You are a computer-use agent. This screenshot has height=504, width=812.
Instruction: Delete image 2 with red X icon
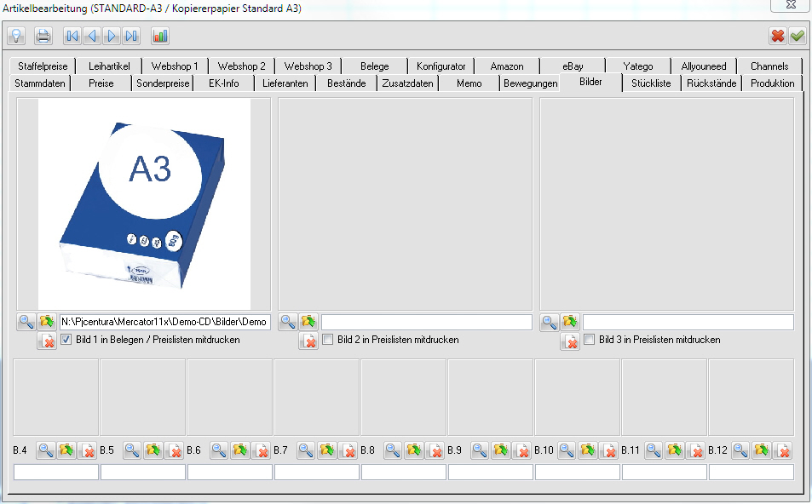[308, 341]
